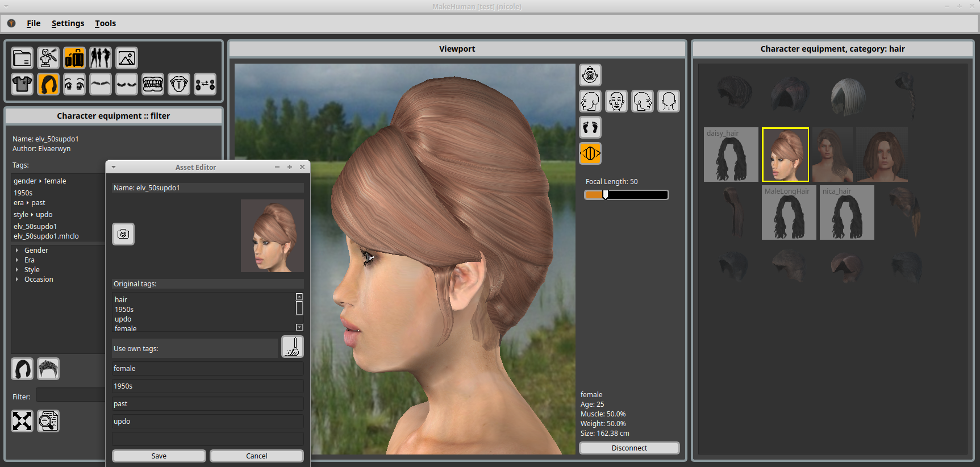The image size is (980, 467).
Task: Expand the Occasion tag category
Action: (17, 280)
